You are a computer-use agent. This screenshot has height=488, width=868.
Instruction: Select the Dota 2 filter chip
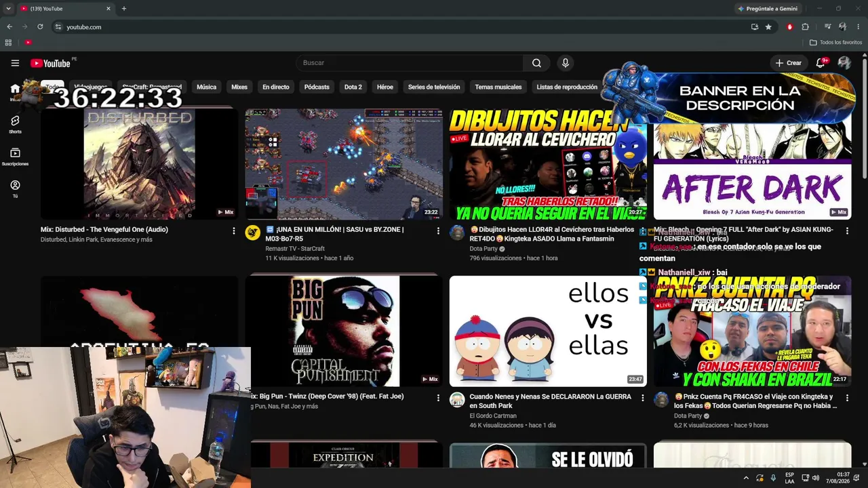coord(353,87)
